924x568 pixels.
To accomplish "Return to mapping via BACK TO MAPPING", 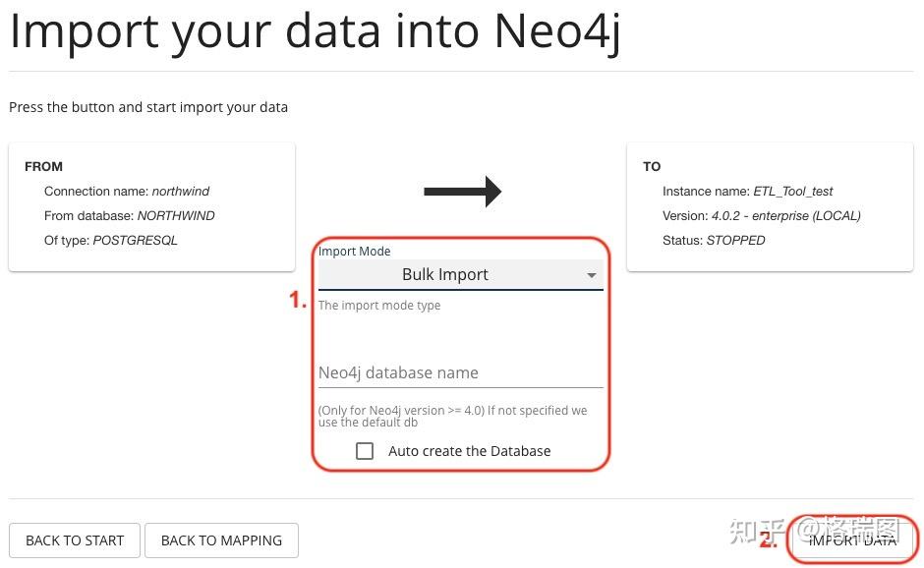I will click(221, 540).
